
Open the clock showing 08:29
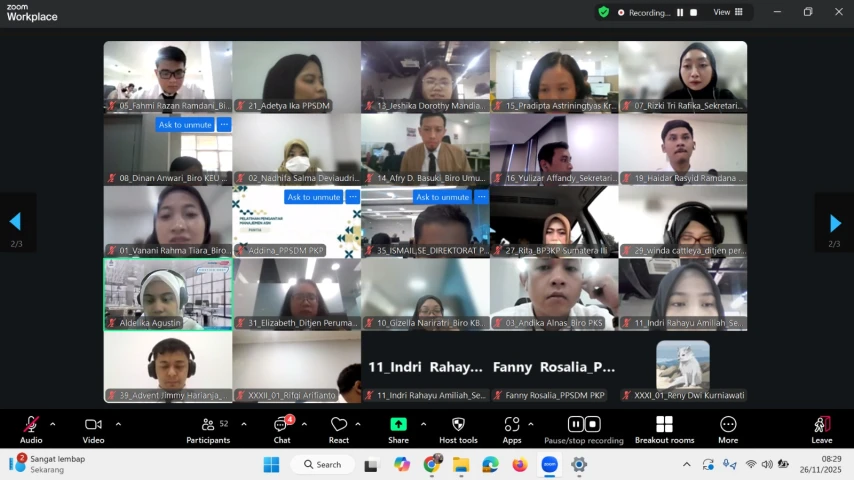[820, 464]
